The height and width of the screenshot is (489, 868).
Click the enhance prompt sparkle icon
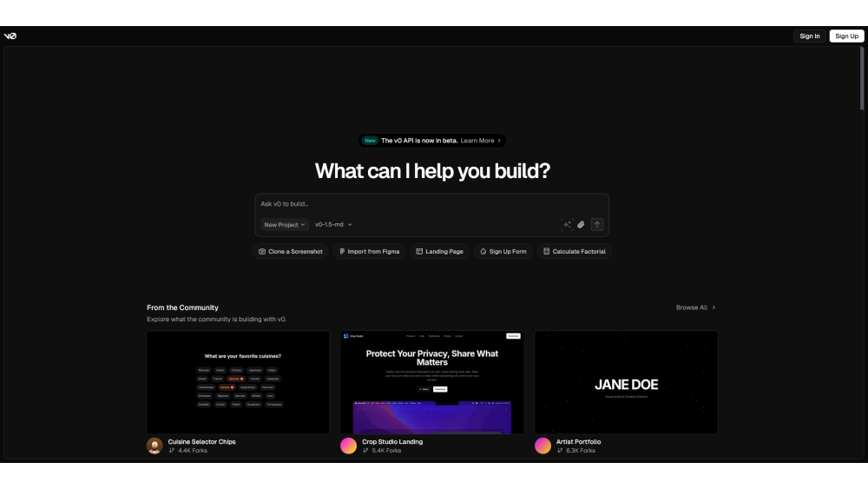[x=567, y=225]
